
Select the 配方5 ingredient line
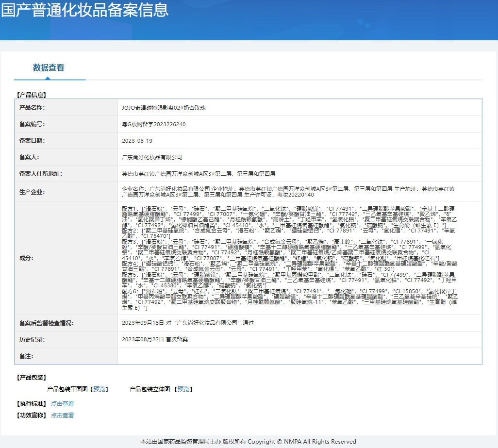[289, 280]
